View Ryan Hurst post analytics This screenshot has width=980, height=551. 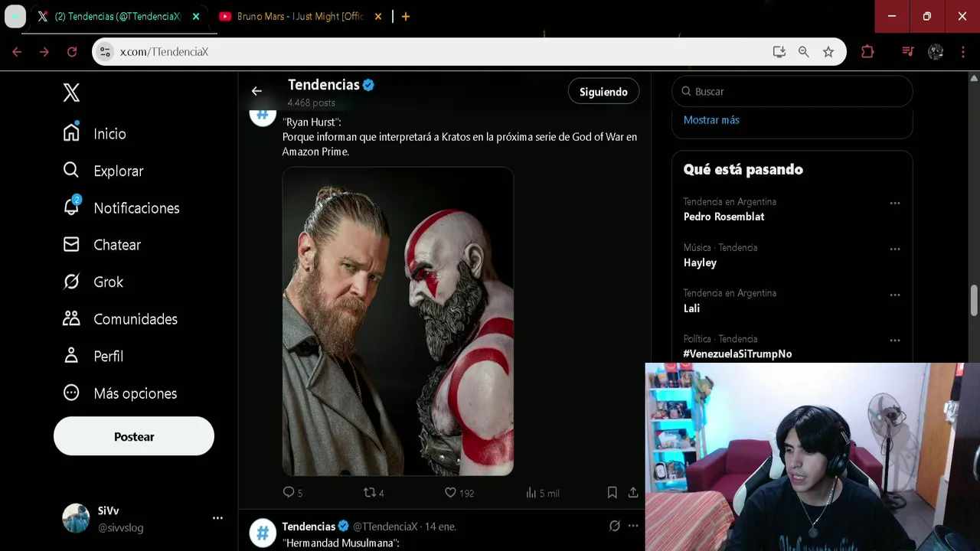pos(542,493)
